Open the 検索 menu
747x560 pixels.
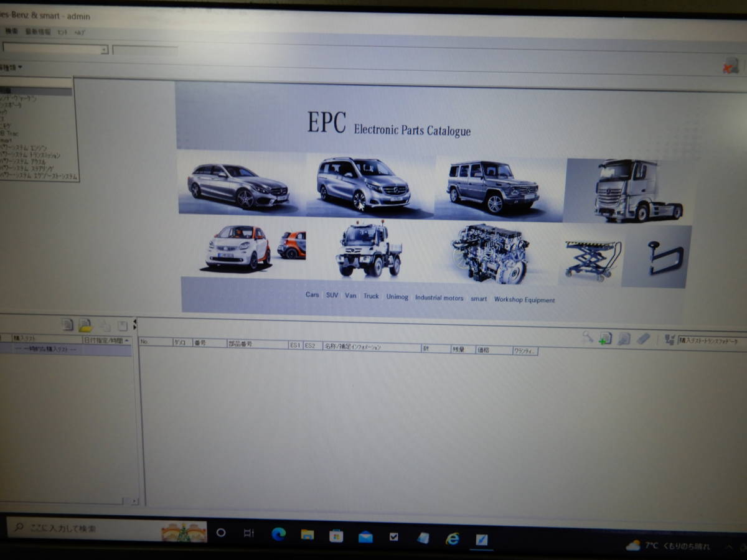12,31
